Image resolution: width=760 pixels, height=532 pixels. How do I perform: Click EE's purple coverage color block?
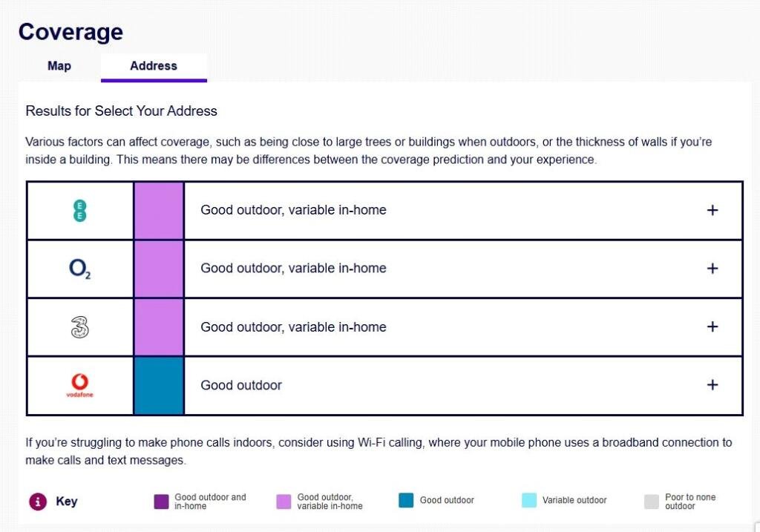[x=159, y=211]
